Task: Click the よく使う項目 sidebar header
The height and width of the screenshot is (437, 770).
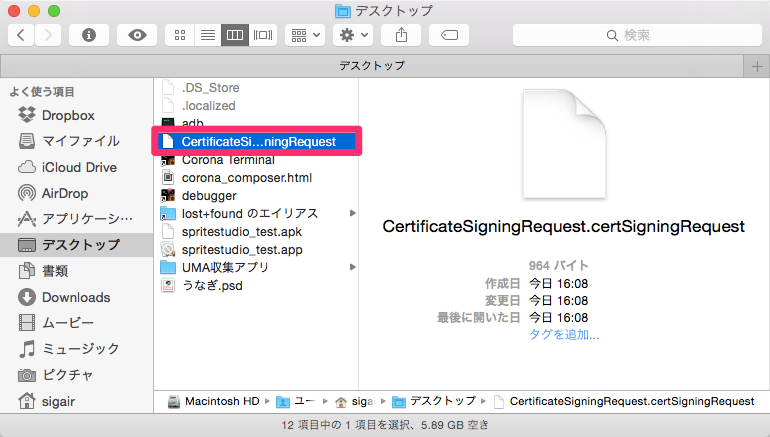Action: point(42,92)
